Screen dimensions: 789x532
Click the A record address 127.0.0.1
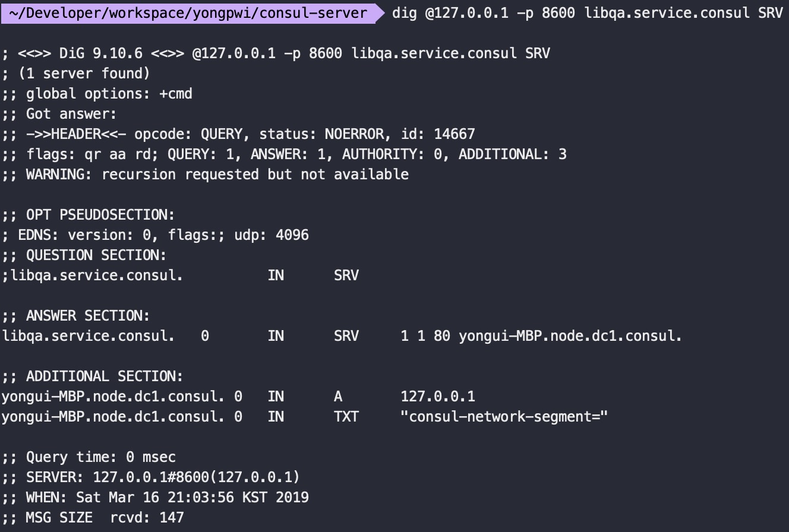tap(438, 397)
